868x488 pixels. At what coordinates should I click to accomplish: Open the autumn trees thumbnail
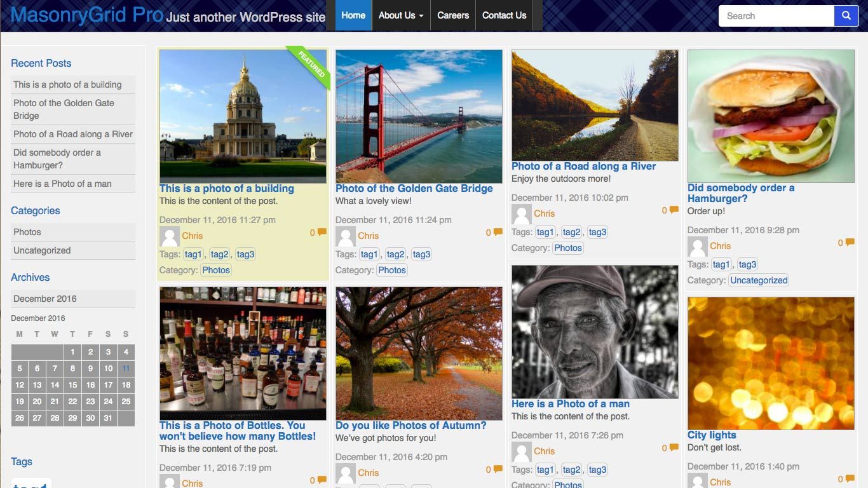click(419, 353)
